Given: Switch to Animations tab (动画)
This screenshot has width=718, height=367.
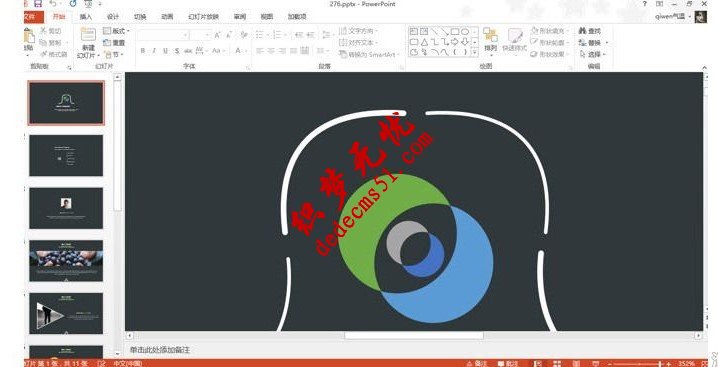Looking at the screenshot, I should [x=167, y=17].
